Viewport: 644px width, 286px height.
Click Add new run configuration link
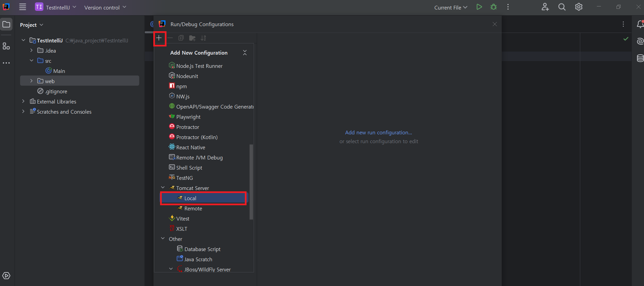click(378, 133)
